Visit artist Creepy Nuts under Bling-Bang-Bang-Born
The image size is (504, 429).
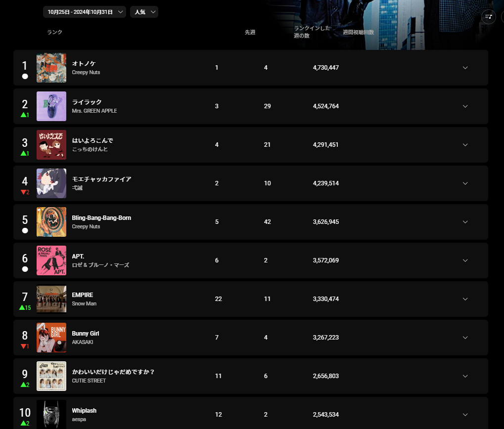86,226
